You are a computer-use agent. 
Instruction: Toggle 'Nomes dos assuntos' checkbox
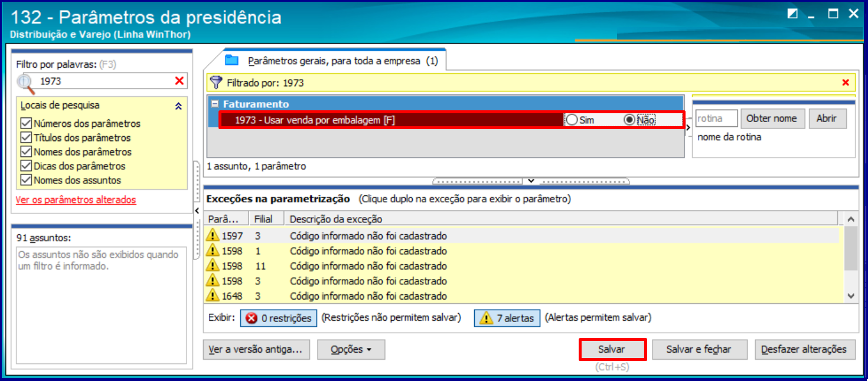(25, 180)
